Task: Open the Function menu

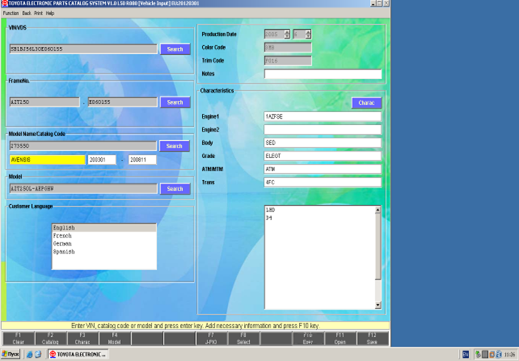Action: [11, 13]
